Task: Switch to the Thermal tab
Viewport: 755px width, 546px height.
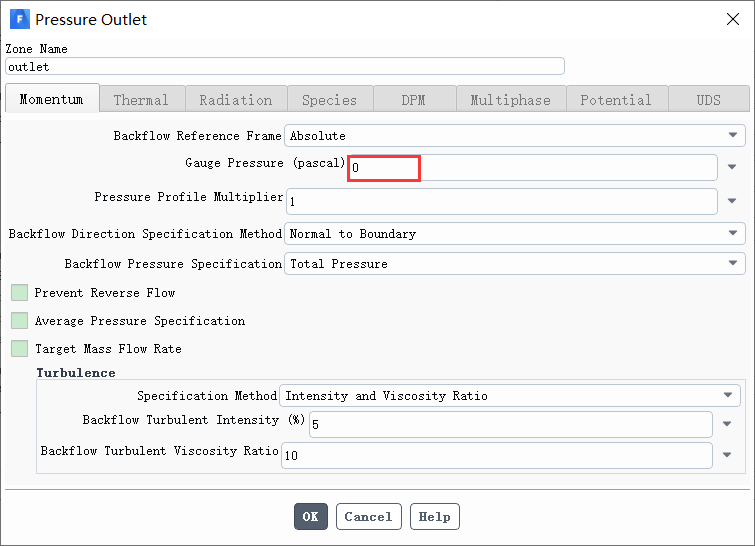Action: pyautogui.click(x=142, y=99)
